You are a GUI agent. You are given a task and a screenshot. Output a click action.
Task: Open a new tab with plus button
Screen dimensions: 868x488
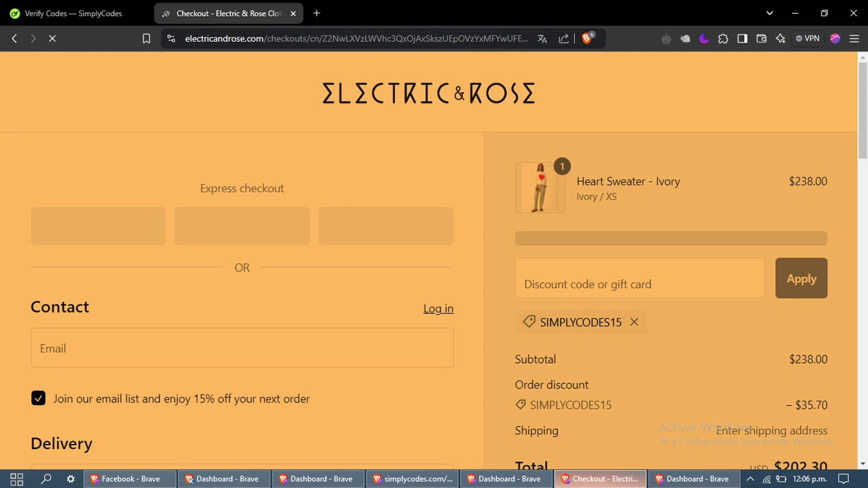[317, 13]
